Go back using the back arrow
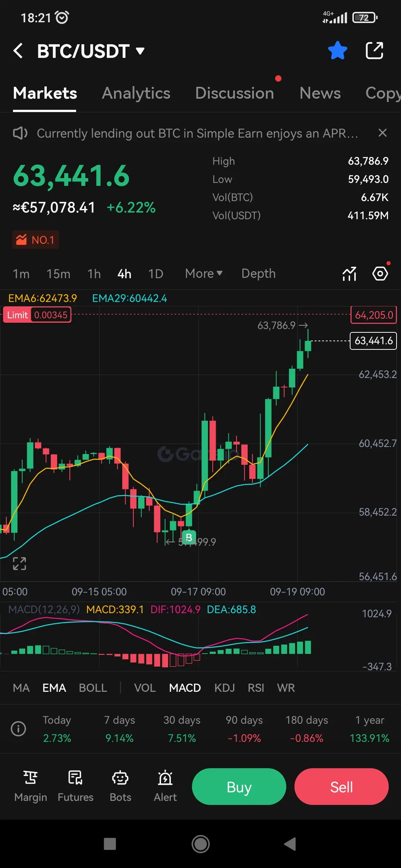 point(18,51)
